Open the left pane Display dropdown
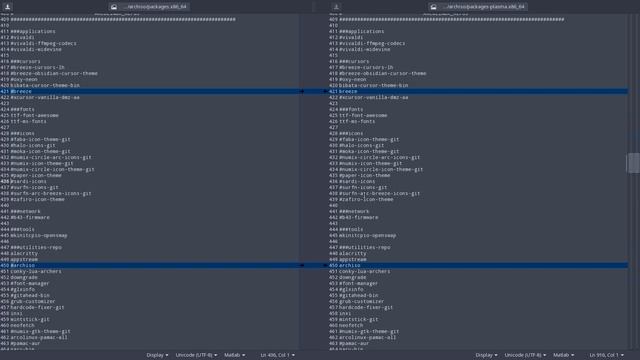This screenshot has width=640, height=360. pyautogui.click(x=157, y=355)
